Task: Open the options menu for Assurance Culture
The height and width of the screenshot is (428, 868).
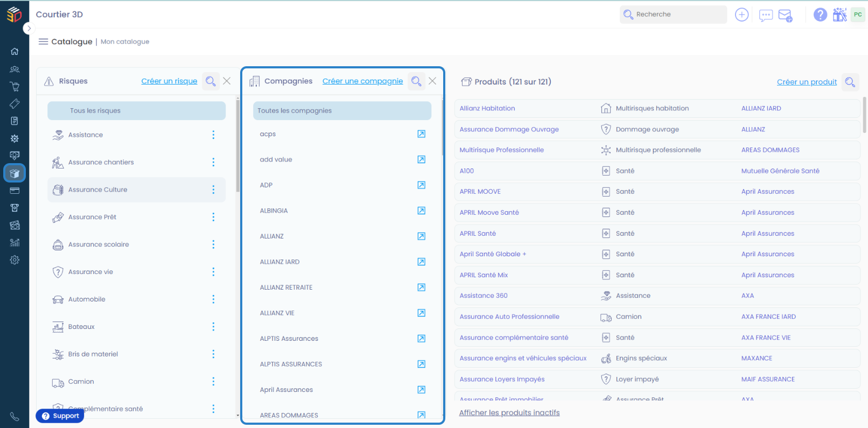Action: [213, 190]
